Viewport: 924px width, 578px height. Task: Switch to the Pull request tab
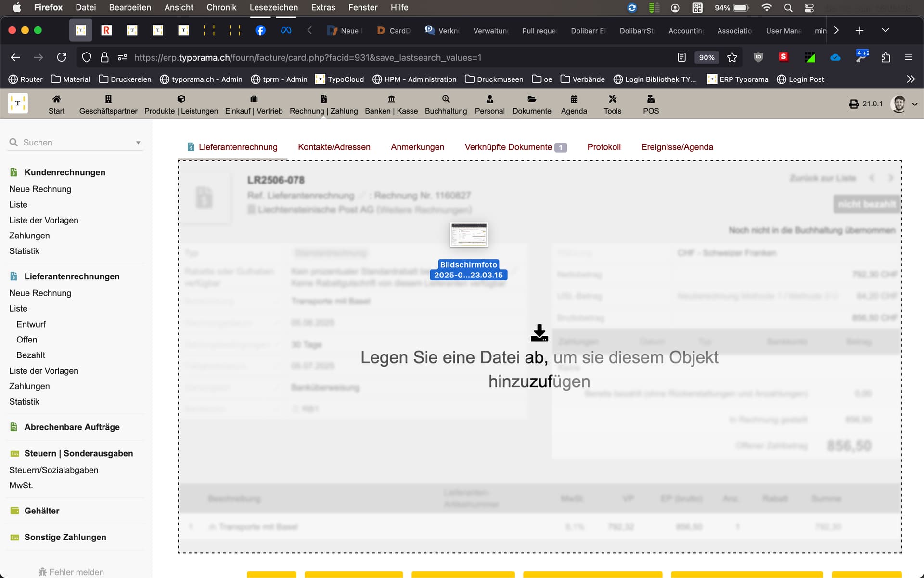coord(539,30)
